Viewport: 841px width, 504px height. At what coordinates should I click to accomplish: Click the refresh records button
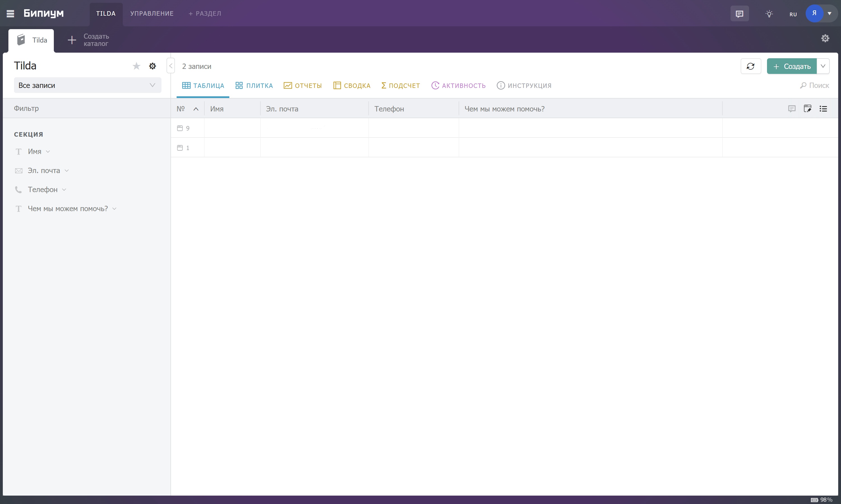750,66
